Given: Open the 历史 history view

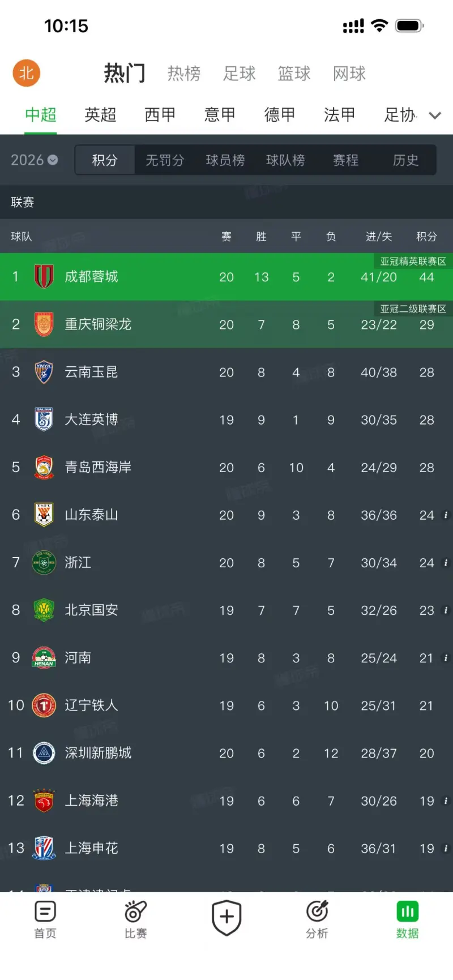Looking at the screenshot, I should point(406,160).
